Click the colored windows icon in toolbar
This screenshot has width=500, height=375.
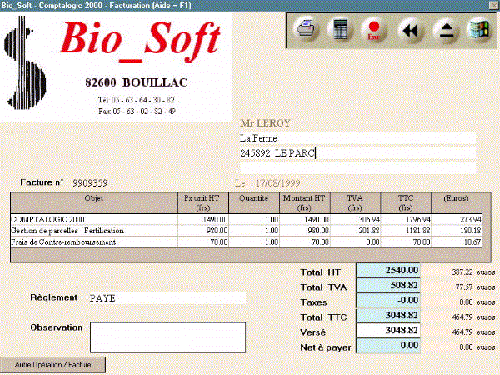[x=479, y=30]
